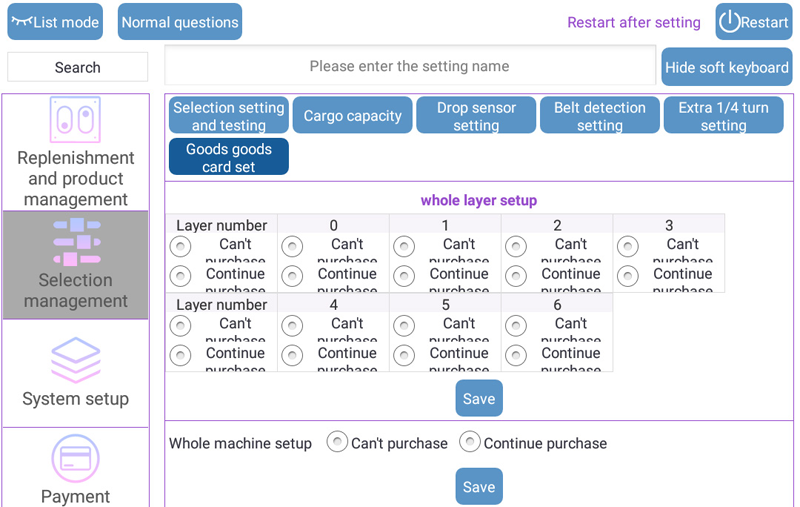Screen dimensions: 800x507
Task: Click the Restart power icon button
Action: click(754, 22)
